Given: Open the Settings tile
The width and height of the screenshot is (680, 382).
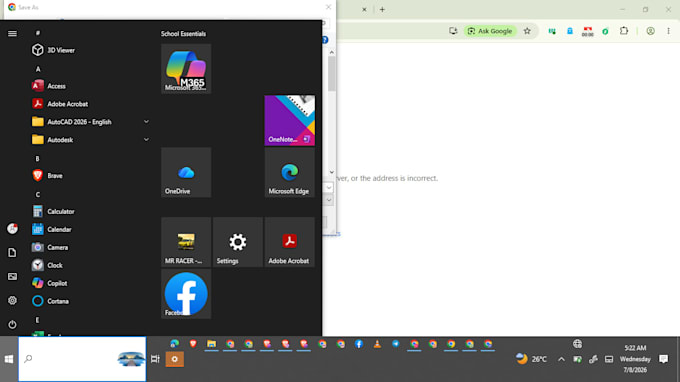Looking at the screenshot, I should [x=238, y=242].
